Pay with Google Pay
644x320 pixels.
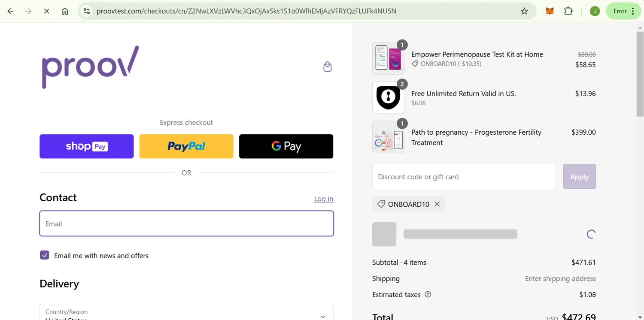pyautogui.click(x=286, y=146)
